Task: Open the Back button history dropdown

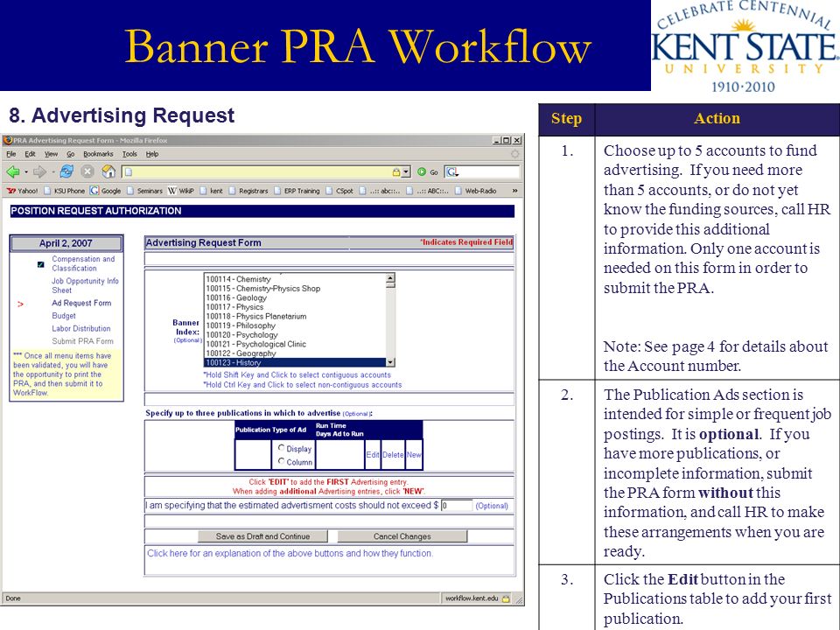Action: [x=26, y=172]
